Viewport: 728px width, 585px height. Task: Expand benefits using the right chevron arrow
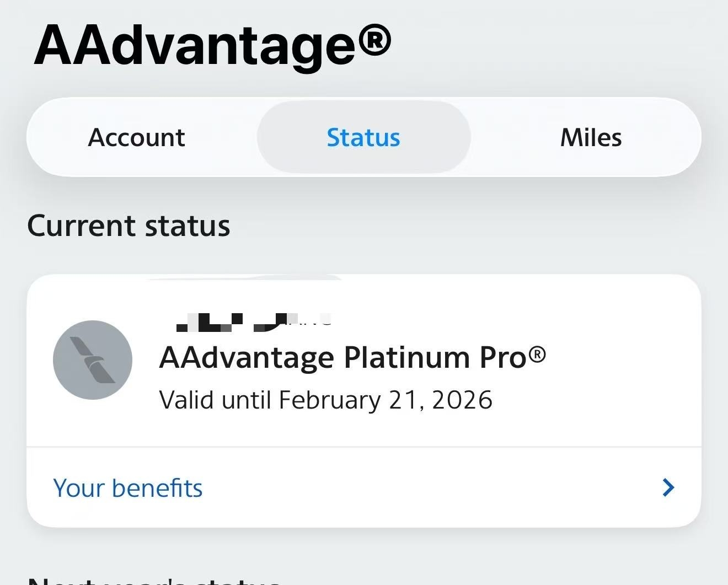(x=668, y=487)
